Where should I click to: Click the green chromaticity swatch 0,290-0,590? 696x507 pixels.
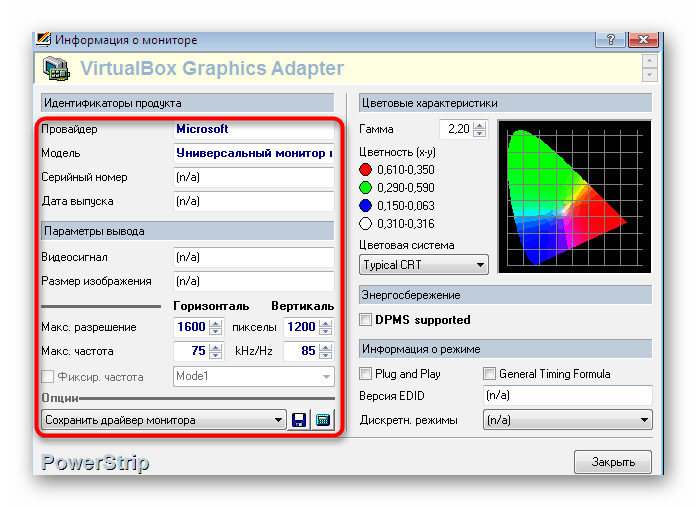click(365, 188)
